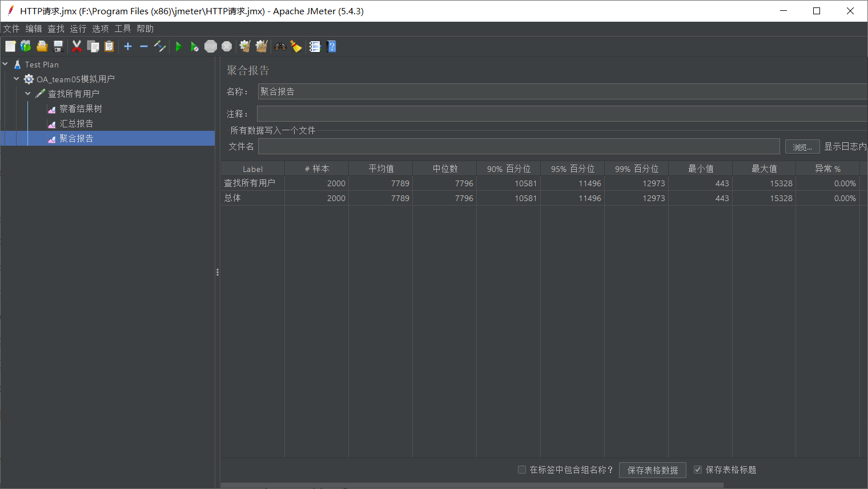Click the Clear all broom icon
This screenshot has width=868, height=489.
pos(261,46)
